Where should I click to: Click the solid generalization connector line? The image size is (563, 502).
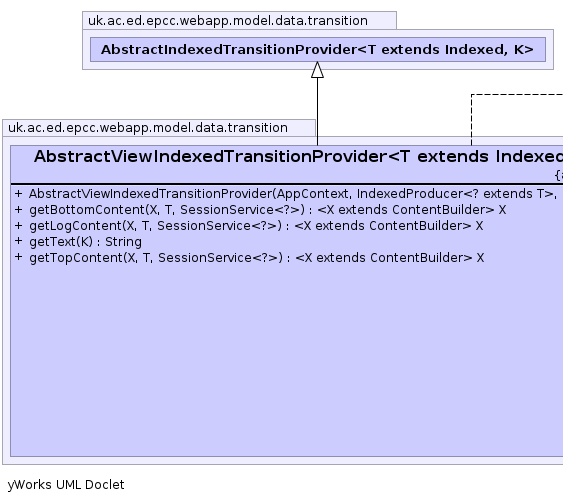[x=317, y=111]
